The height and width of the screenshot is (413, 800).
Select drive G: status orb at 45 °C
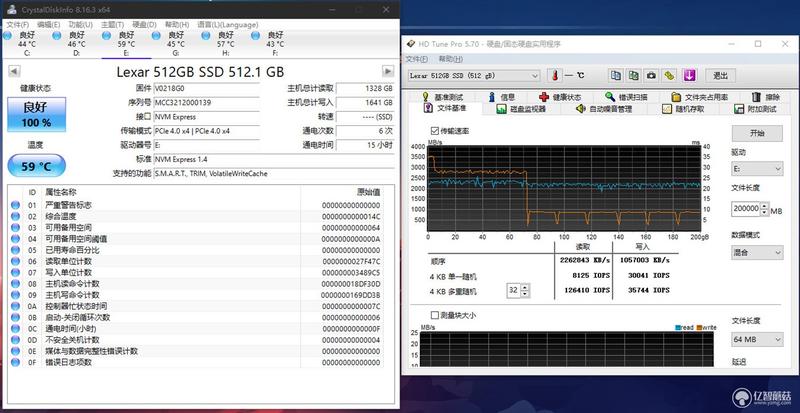(157, 35)
